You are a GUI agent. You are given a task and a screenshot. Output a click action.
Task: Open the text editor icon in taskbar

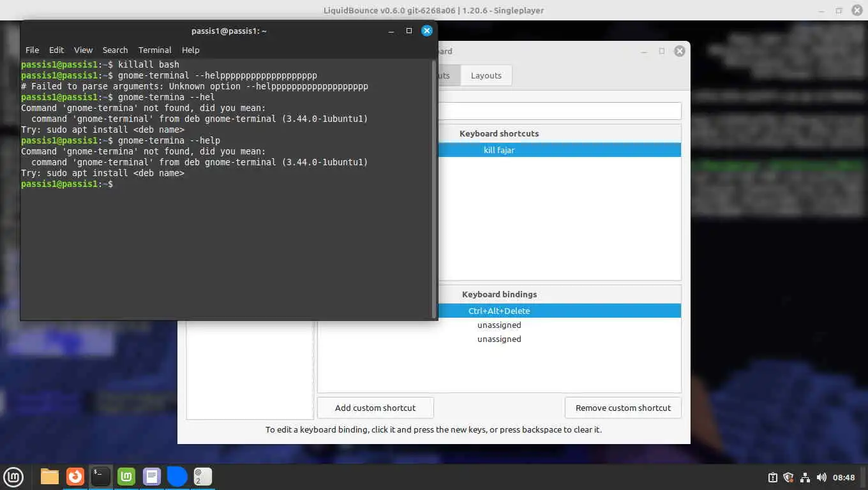(152, 477)
